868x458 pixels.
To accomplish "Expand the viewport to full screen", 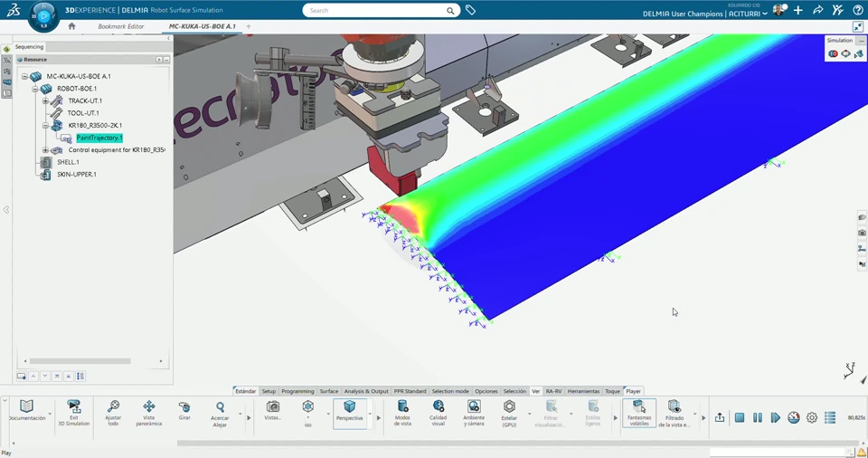I will 858,26.
